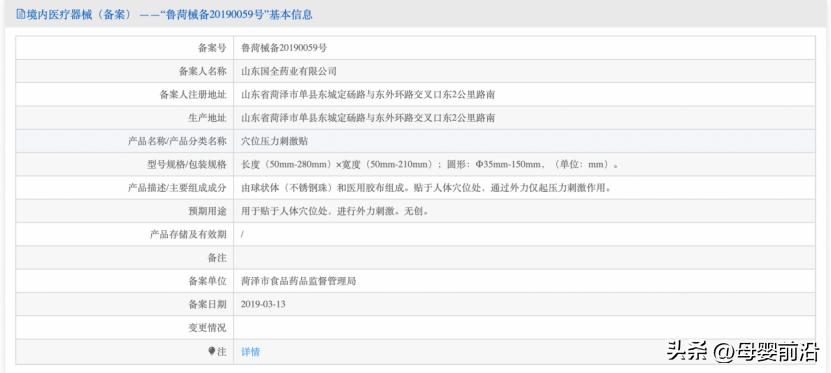Image resolution: width=831 pixels, height=373 pixels.
Task: Click the address value in 生产地址 row
Action: pyautogui.click(x=368, y=118)
